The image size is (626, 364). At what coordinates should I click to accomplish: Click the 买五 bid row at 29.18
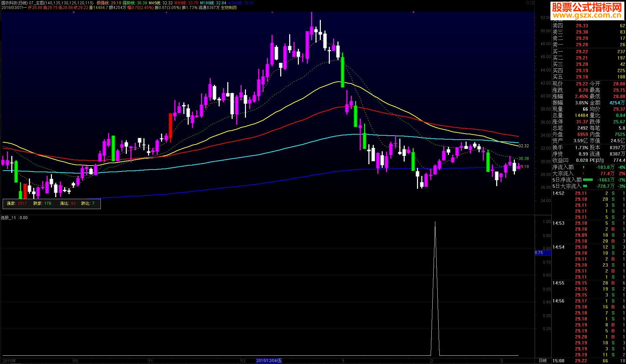pos(589,77)
